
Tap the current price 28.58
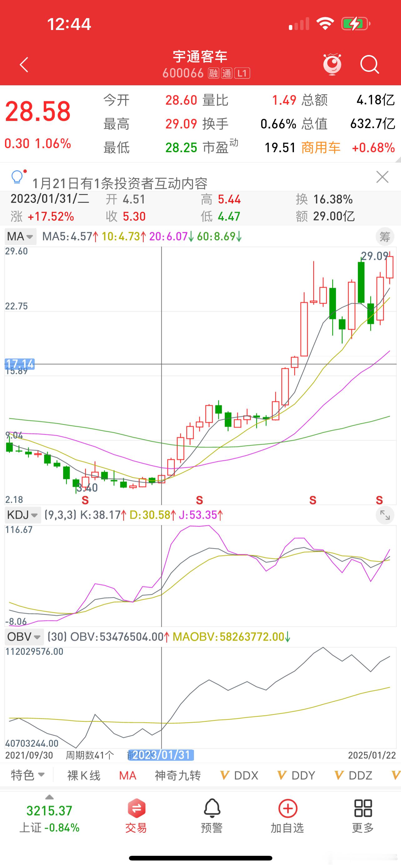click(x=38, y=112)
